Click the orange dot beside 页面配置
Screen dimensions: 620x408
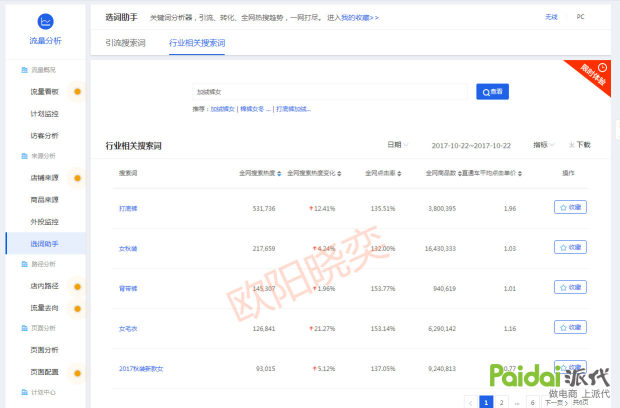coord(78,373)
